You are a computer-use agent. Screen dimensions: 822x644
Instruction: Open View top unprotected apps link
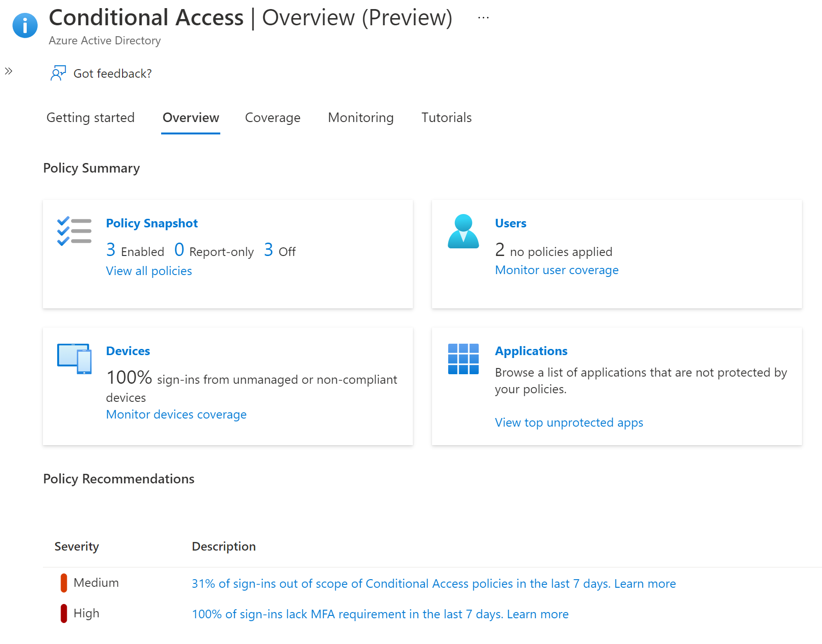569,423
